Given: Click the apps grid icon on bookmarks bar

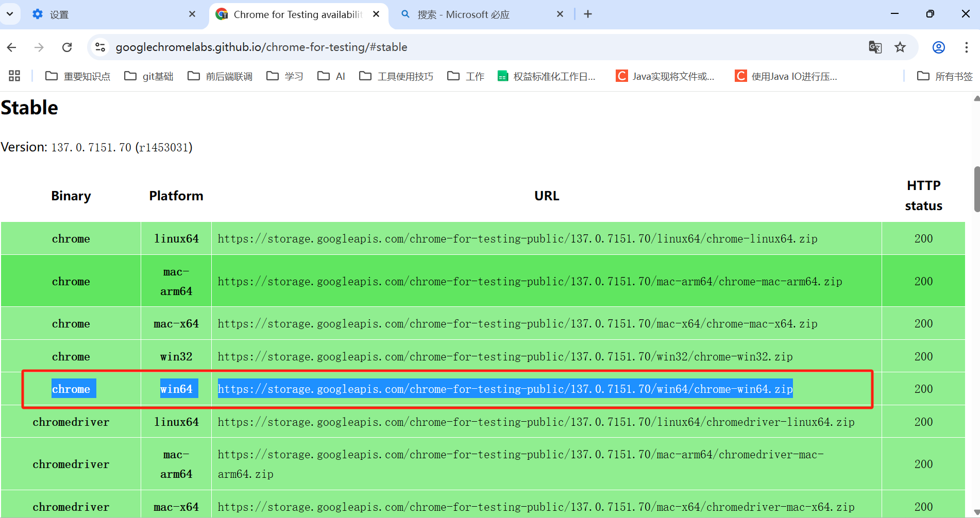Looking at the screenshot, I should pyautogui.click(x=14, y=76).
